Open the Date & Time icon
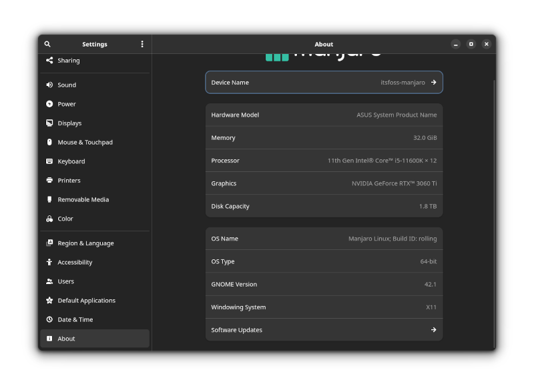 click(x=48, y=319)
